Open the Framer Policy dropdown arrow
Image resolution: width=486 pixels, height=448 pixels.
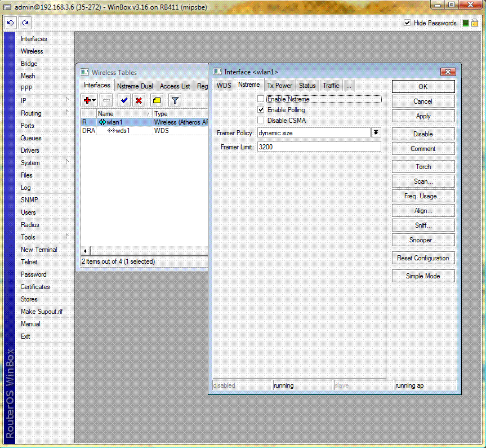(x=376, y=133)
